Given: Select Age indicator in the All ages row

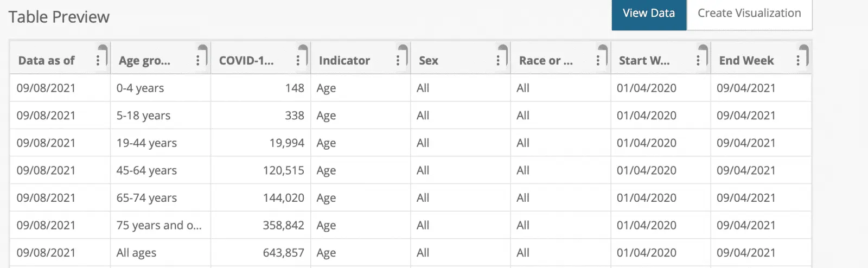Looking at the screenshot, I should (x=326, y=253).
